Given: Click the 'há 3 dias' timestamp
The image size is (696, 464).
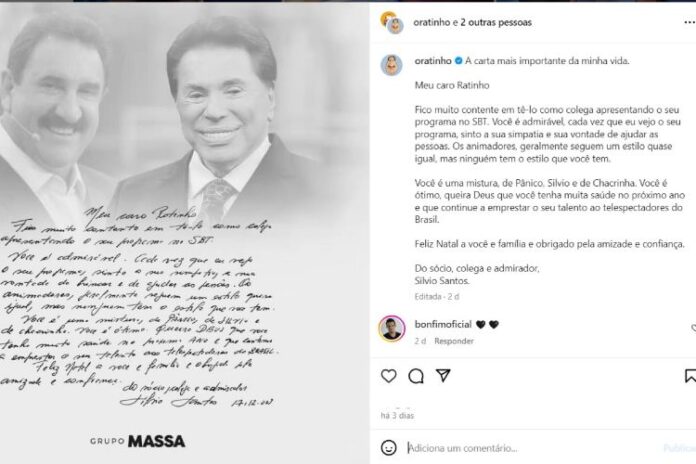Looking at the screenshot, I should click(397, 416).
